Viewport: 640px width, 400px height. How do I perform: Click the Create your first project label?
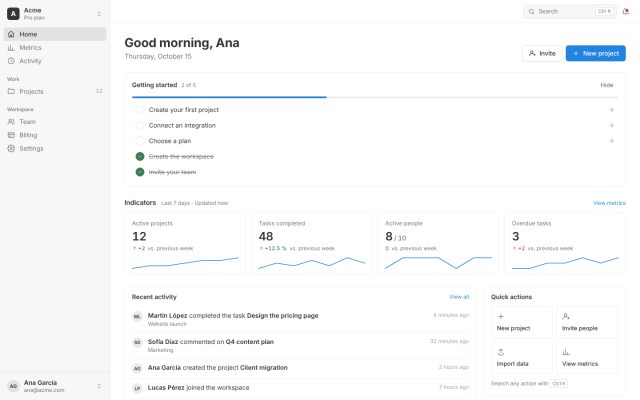[x=184, y=110]
